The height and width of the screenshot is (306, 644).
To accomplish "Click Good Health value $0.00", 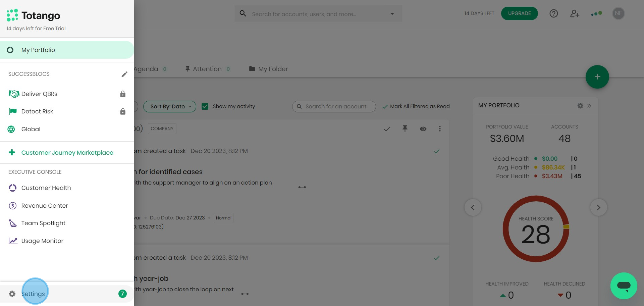I will 550,159.
